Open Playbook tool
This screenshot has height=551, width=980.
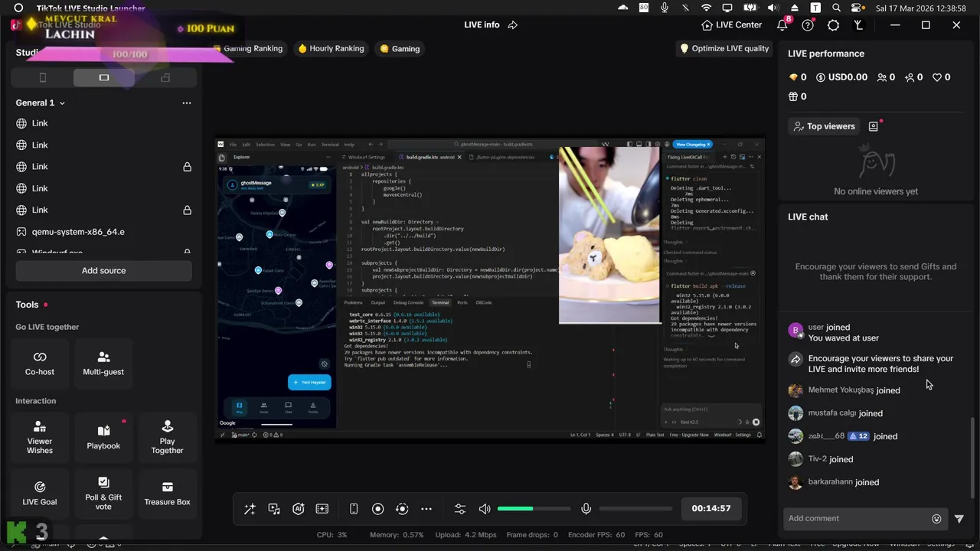pyautogui.click(x=103, y=438)
